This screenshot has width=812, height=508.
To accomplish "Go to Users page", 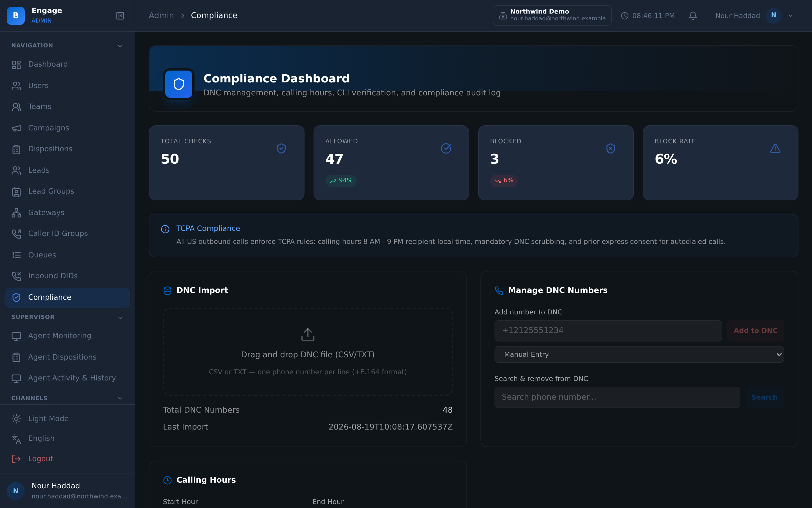I will click(x=67, y=86).
